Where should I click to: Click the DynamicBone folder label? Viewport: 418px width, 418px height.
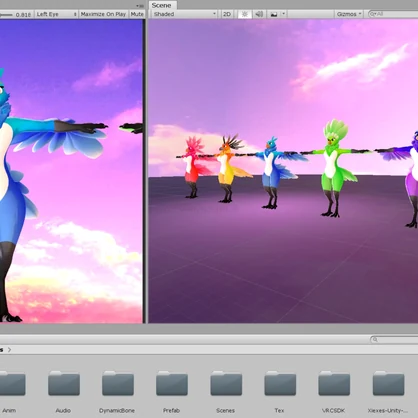(117, 410)
